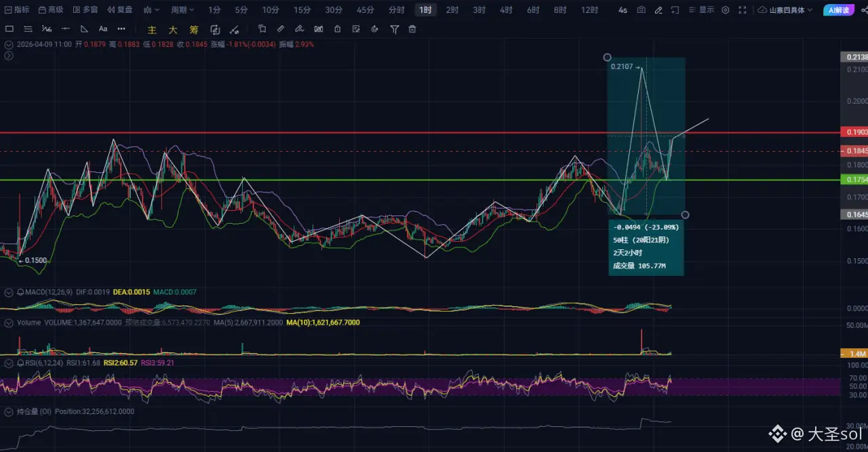Open the candlestick chart type dropdown
The height and width of the screenshot is (452, 868).
point(151,10)
